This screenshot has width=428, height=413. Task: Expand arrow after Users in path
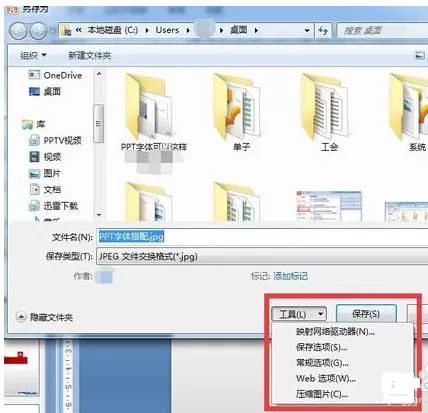click(188, 30)
